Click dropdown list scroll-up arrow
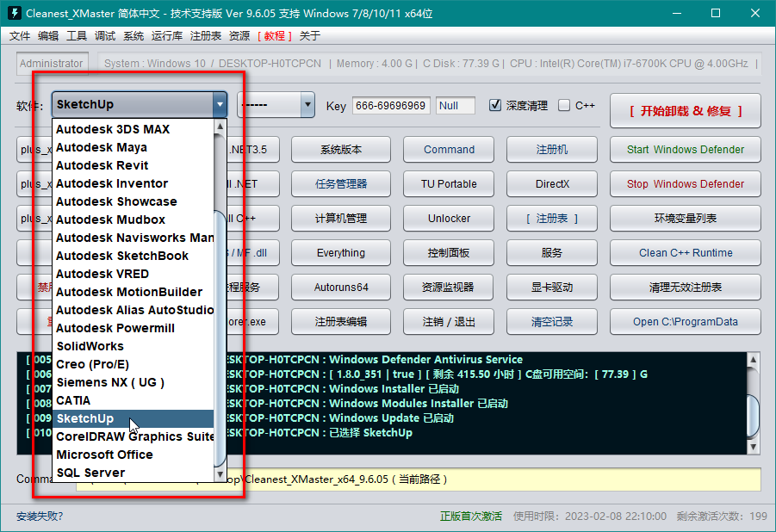 tap(220, 127)
